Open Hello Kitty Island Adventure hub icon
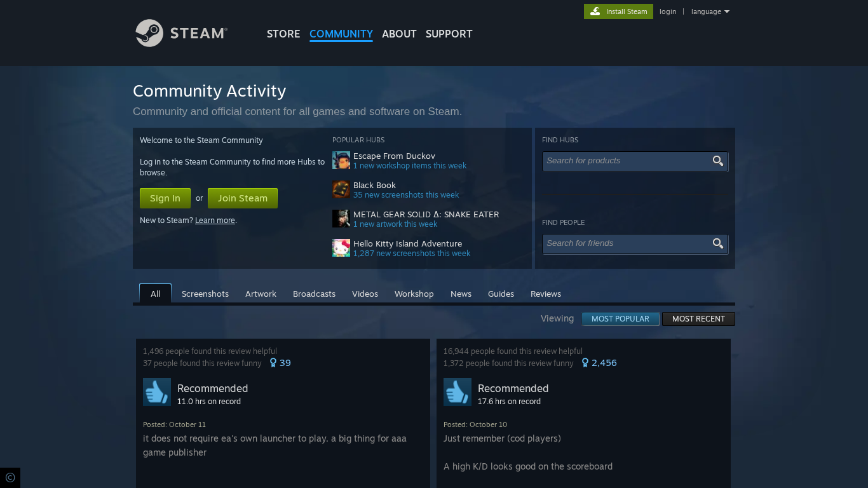The height and width of the screenshot is (488, 868). pos(341,248)
